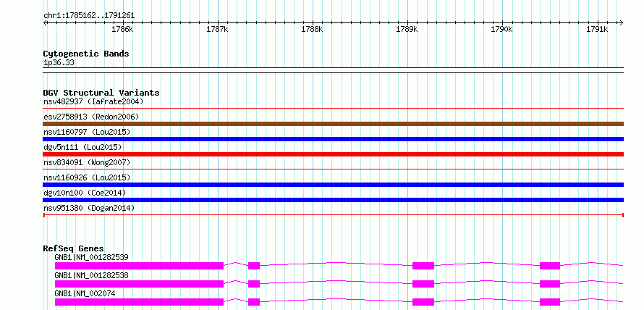Click the 1p36.33 band label

(x=59, y=63)
